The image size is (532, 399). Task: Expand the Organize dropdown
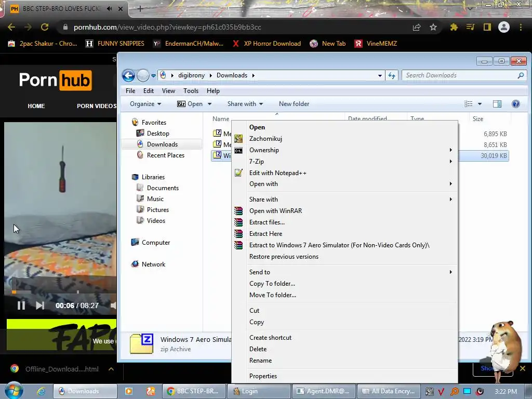(x=145, y=104)
